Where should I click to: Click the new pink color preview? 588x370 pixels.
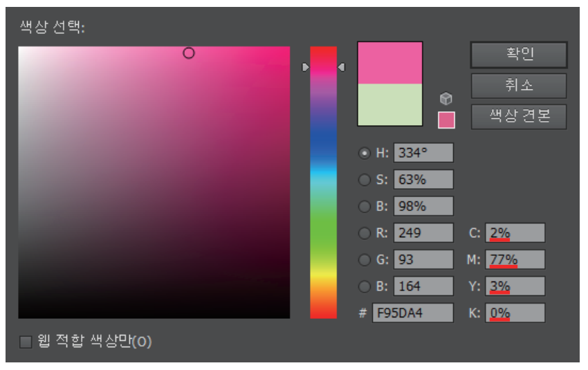[x=389, y=63]
